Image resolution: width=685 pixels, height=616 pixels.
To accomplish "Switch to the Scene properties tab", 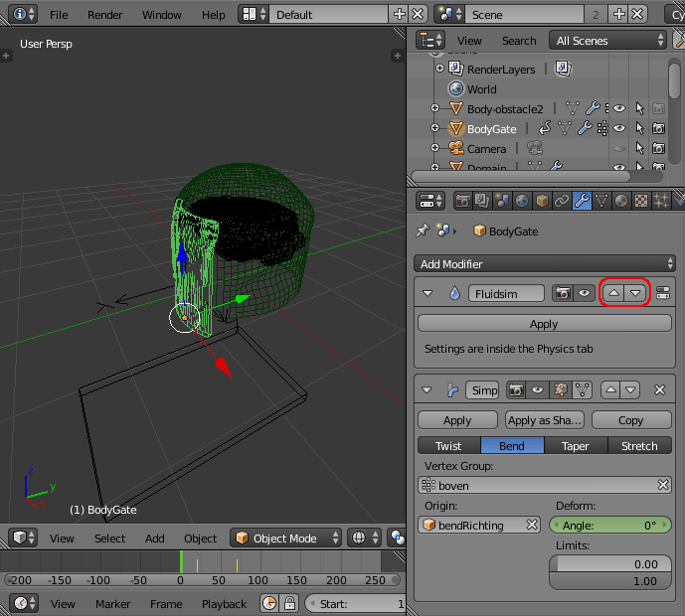I will 502,202.
